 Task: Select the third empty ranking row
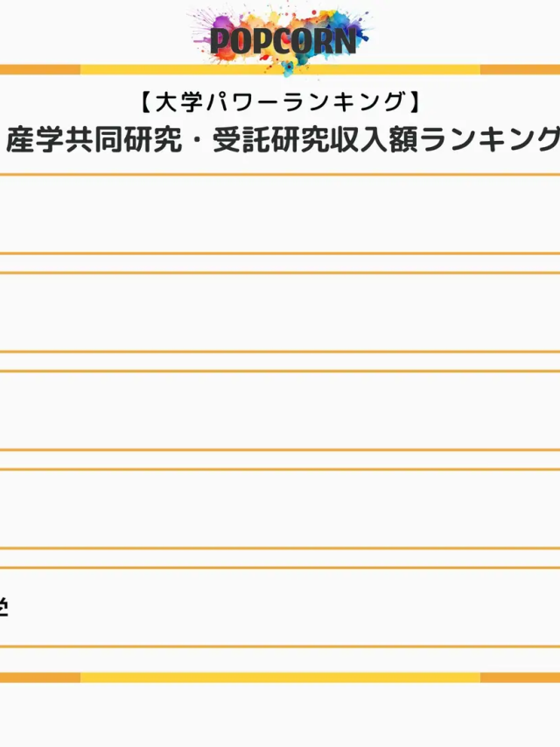[x=280, y=411]
